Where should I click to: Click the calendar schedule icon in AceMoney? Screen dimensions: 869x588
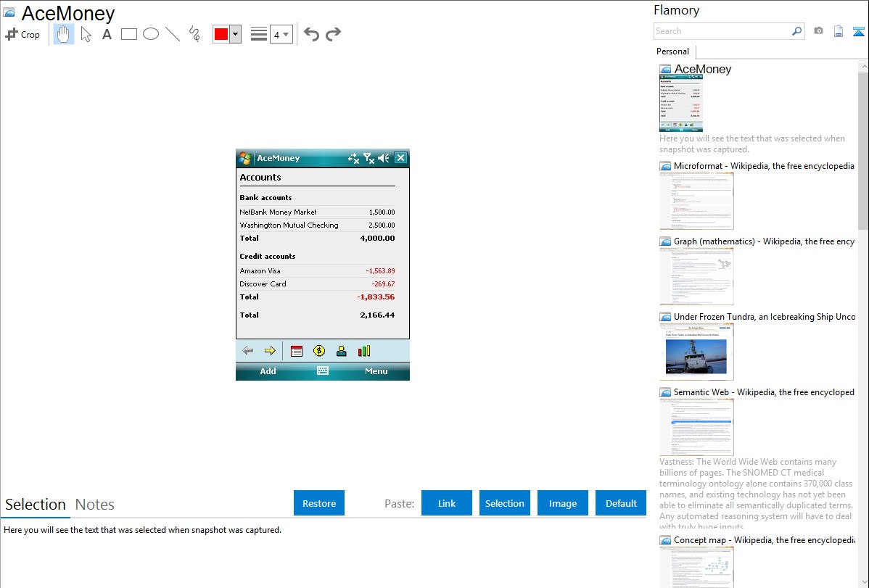pos(297,351)
